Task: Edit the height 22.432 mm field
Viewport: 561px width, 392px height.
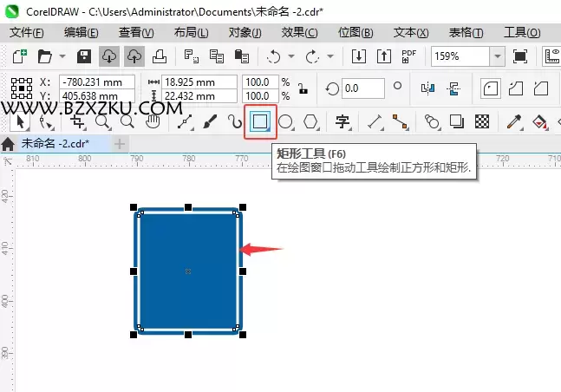Action: click(x=199, y=96)
